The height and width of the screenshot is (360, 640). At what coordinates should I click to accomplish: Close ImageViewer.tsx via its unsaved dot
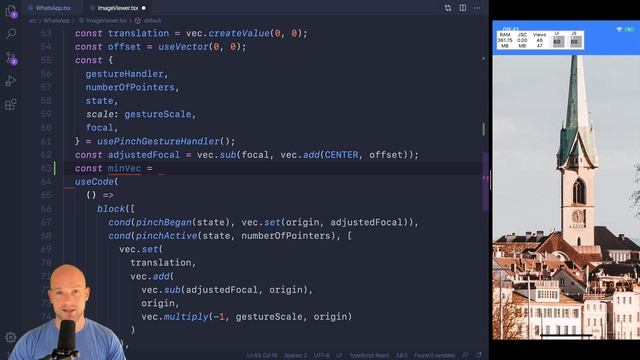(144, 8)
